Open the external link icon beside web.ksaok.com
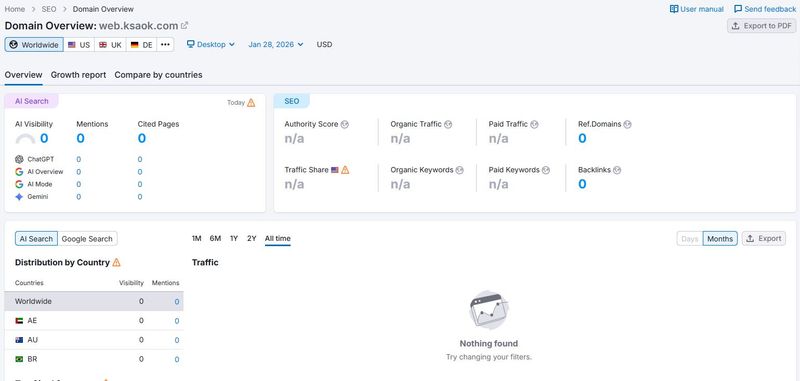The height and width of the screenshot is (381, 800). pos(185,26)
